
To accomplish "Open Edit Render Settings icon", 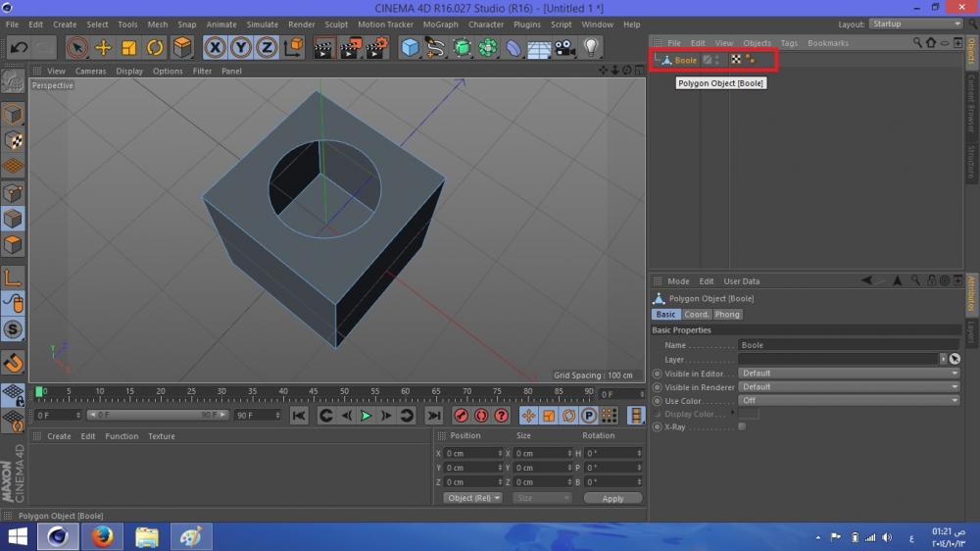I will (377, 47).
